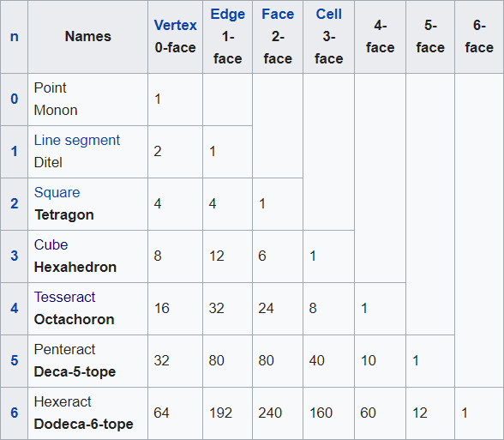The image size is (504, 440).
Task: Click cell count 40 in Penteract row
Action: pos(316,360)
